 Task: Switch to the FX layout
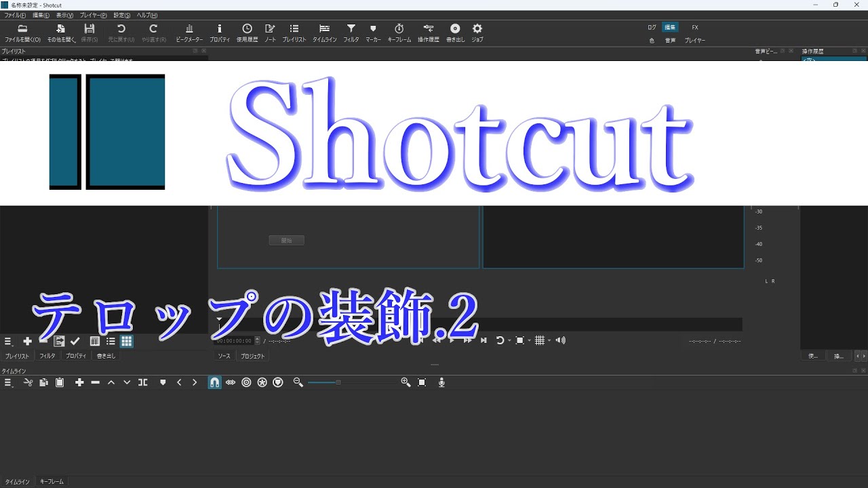[x=695, y=27]
